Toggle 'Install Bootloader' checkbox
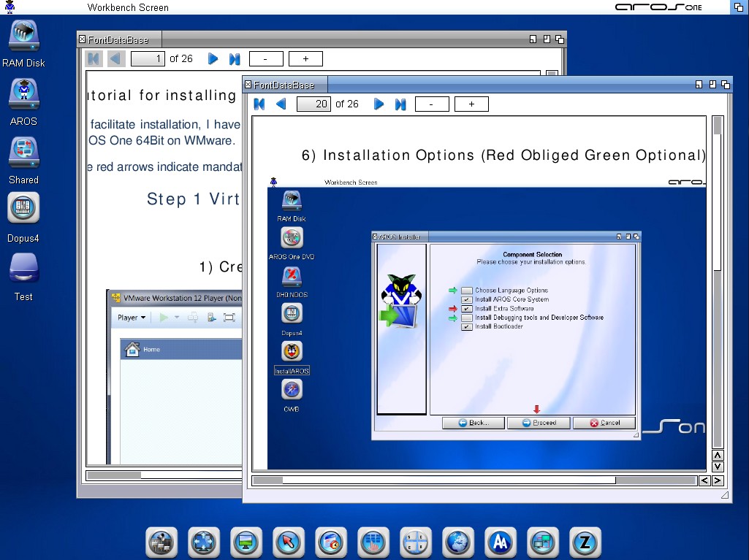Screen dimensions: 749x560 (467, 326)
